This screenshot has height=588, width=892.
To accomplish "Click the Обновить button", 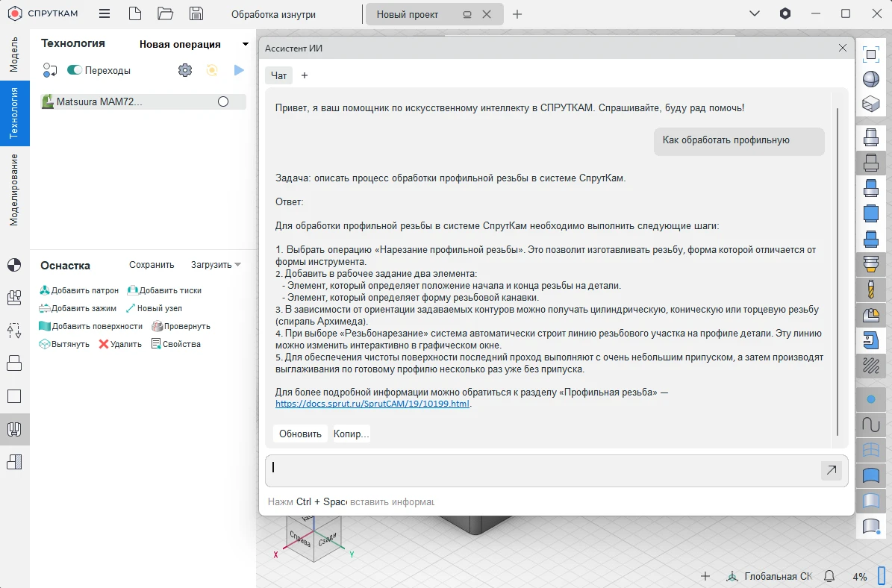I will [x=300, y=434].
